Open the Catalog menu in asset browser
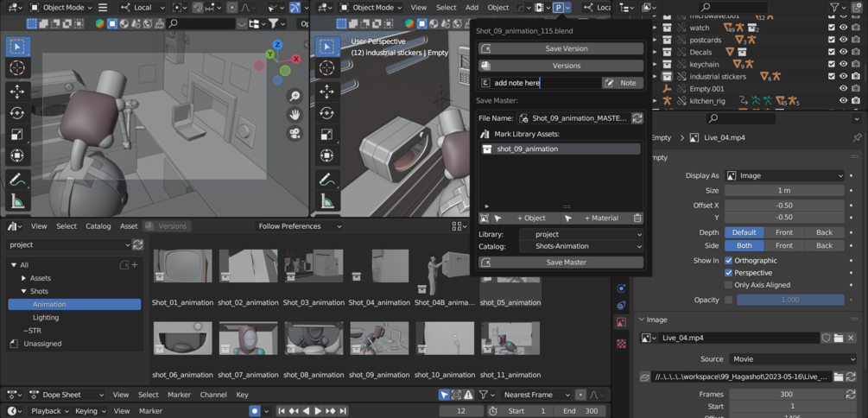 [x=98, y=226]
